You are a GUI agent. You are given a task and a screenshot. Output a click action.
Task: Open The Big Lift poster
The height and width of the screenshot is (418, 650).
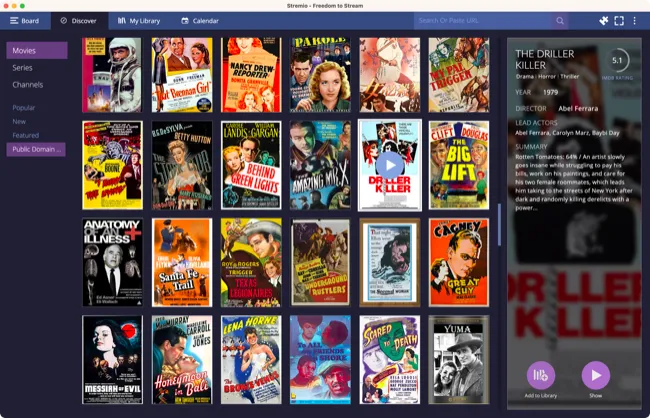coord(459,165)
